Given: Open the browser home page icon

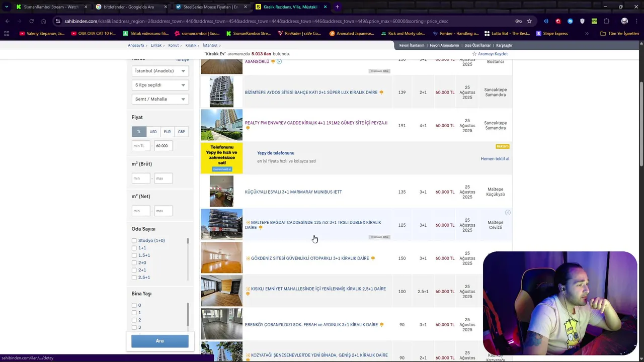Looking at the screenshot, I should (43, 21).
